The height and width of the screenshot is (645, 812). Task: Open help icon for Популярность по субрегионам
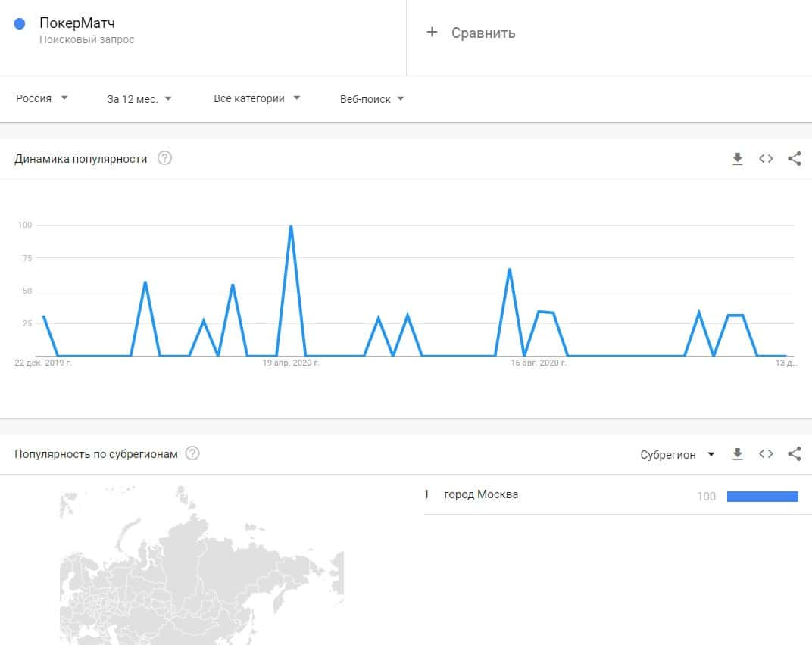(192, 453)
